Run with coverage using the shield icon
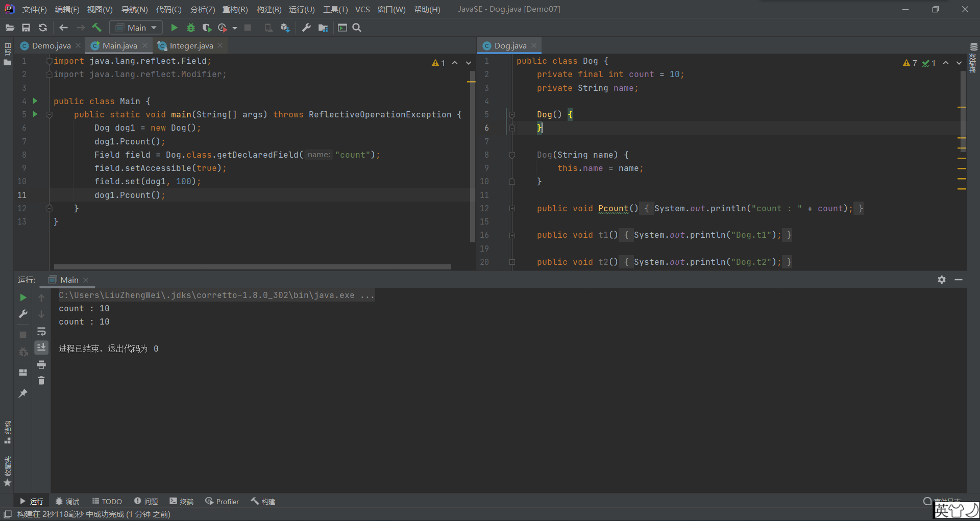 207,28
